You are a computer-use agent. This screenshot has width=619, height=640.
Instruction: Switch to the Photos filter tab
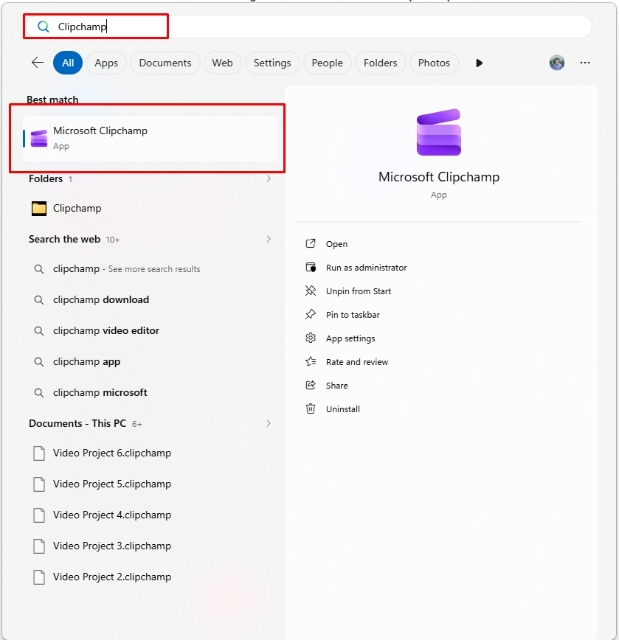(434, 63)
